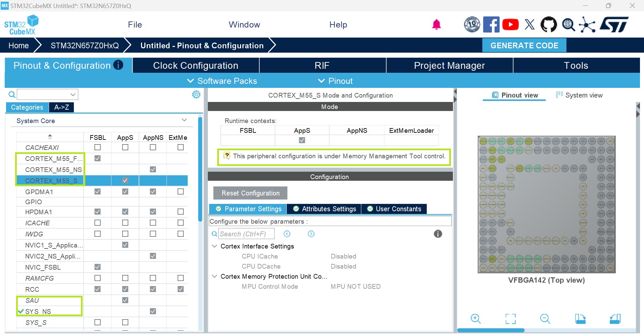The width and height of the screenshot is (644, 336).
Task: Open the GitHub icon link
Action: tap(549, 24)
